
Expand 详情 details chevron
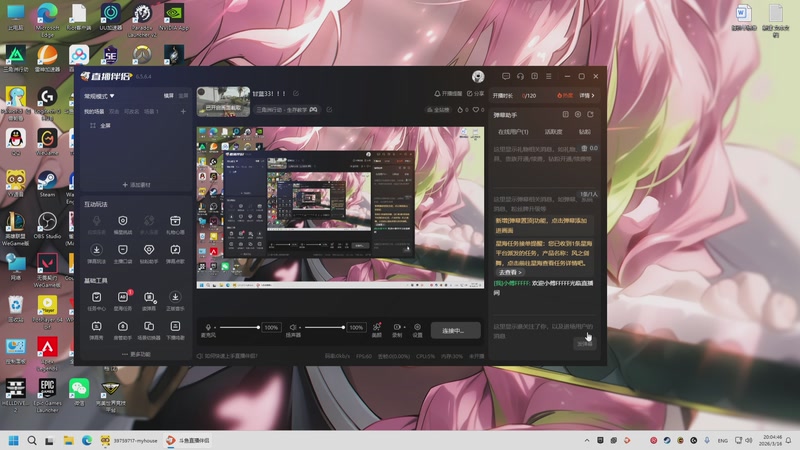[587, 95]
